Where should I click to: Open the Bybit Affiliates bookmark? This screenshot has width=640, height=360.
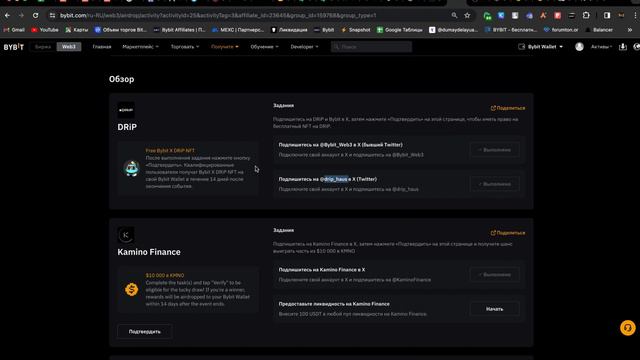[x=179, y=30]
